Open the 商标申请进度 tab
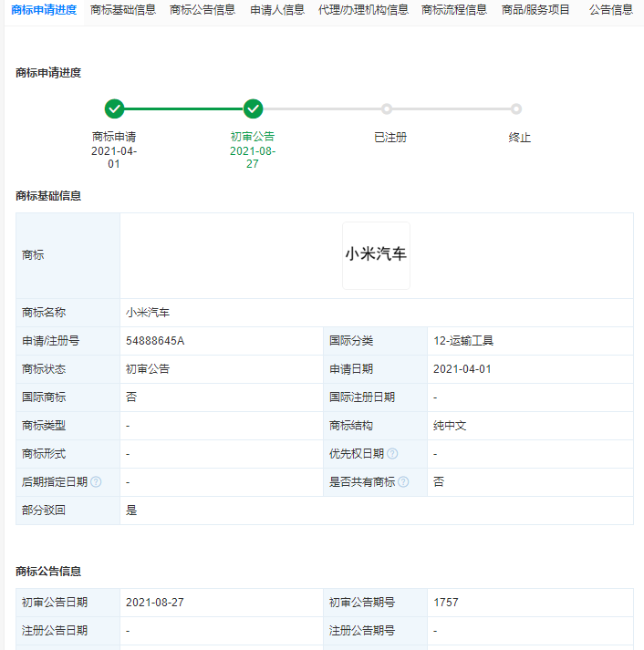 coord(44,10)
